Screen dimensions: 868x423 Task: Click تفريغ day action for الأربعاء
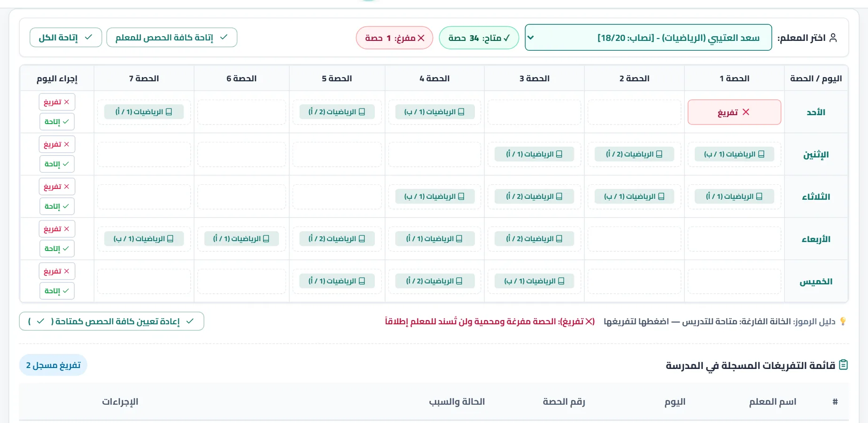(x=57, y=229)
